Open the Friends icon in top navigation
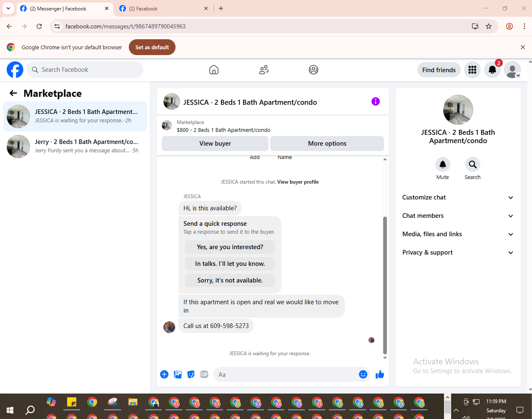 [x=264, y=70]
